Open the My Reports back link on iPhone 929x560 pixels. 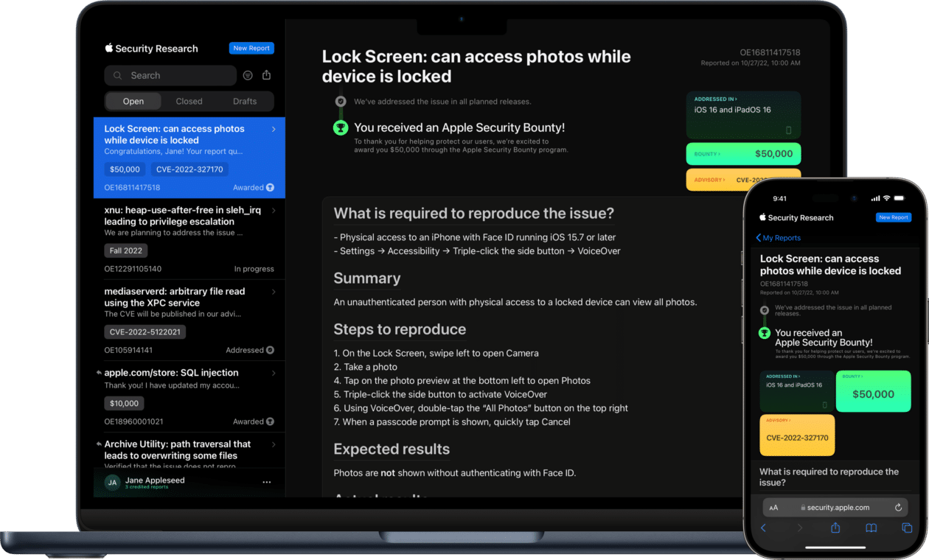(779, 237)
